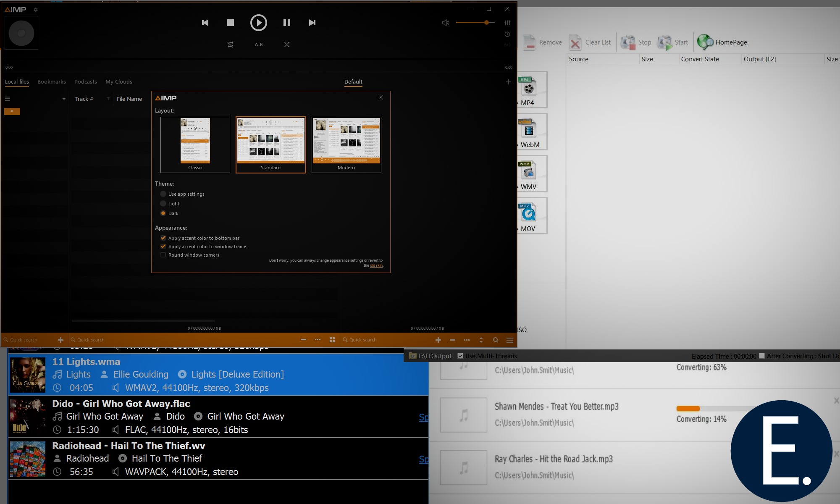Click Stop in Format Factory
Image resolution: width=840 pixels, height=504 pixels.
[636, 42]
